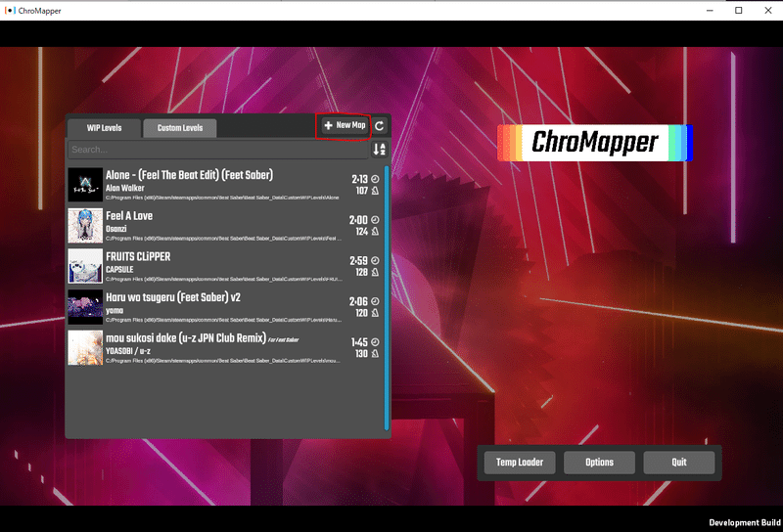
Task: Refresh the song list
Action: click(x=380, y=126)
